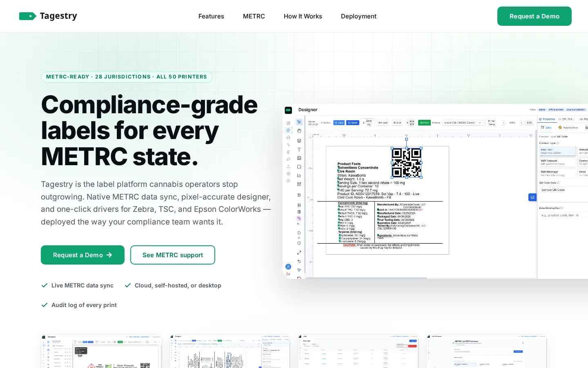Select the rectangle shape tool
This screenshot has height=368, width=588.
tap(299, 167)
